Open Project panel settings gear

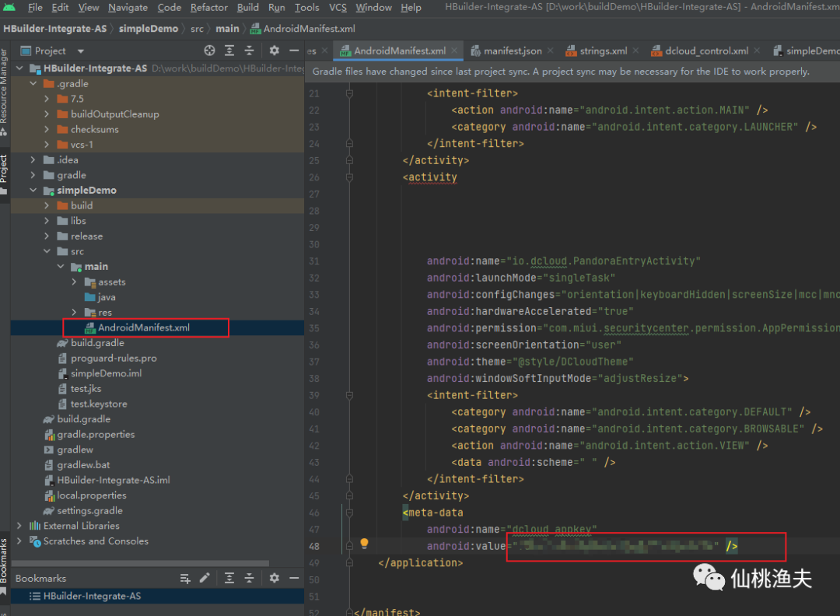click(x=275, y=51)
